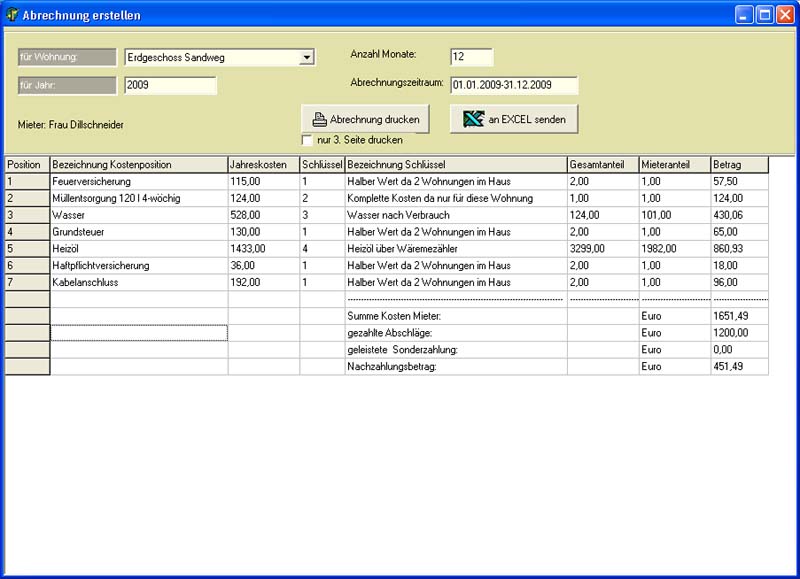
Task: Click the 'Abrechnung drucken' button label
Action: (374, 119)
